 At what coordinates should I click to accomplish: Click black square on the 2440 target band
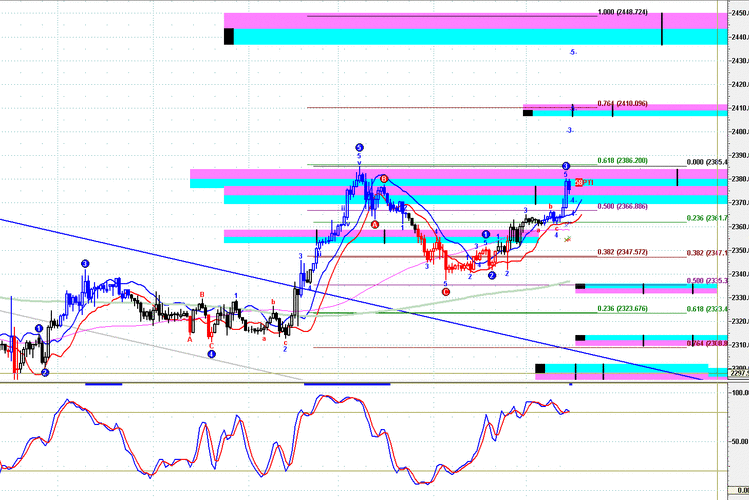(229, 37)
